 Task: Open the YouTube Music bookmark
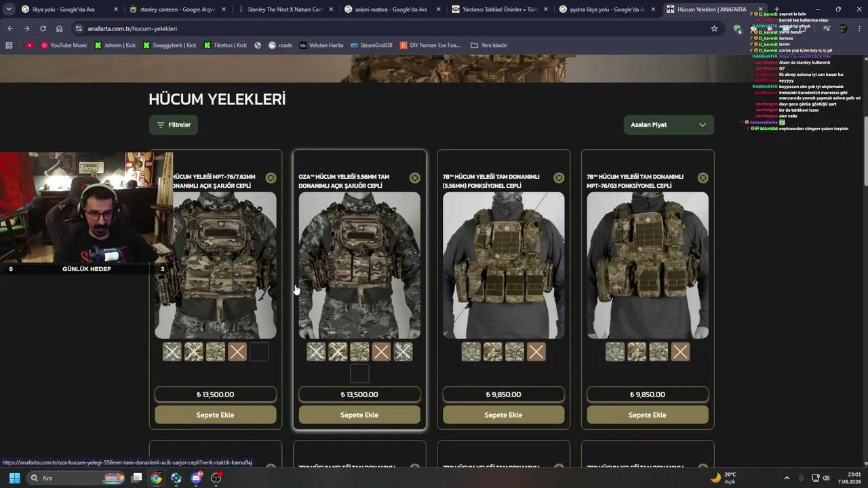64,45
